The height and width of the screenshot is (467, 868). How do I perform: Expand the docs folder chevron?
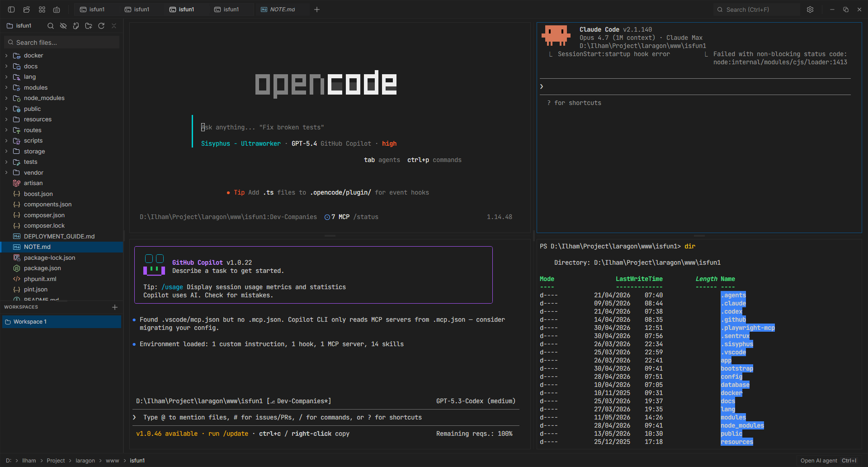pyautogui.click(x=6, y=66)
